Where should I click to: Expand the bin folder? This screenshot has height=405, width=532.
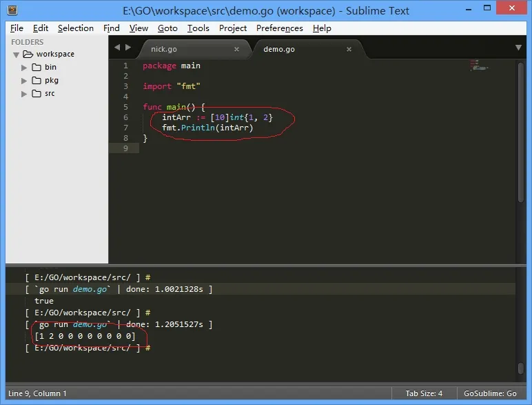24,68
